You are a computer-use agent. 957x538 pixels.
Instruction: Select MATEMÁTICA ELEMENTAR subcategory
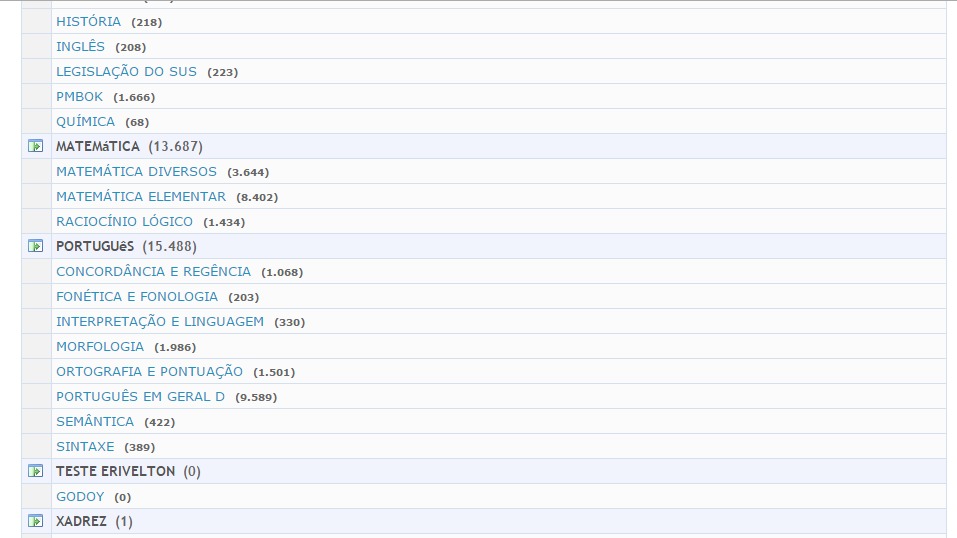(141, 196)
